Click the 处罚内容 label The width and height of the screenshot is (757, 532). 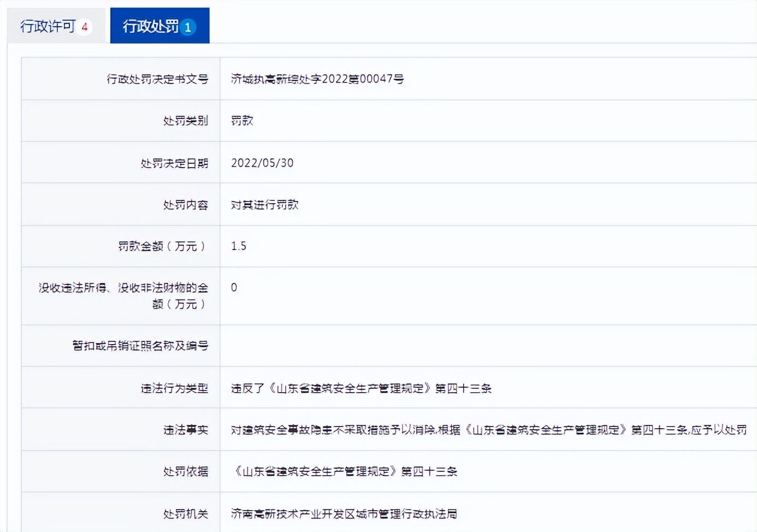click(186, 205)
